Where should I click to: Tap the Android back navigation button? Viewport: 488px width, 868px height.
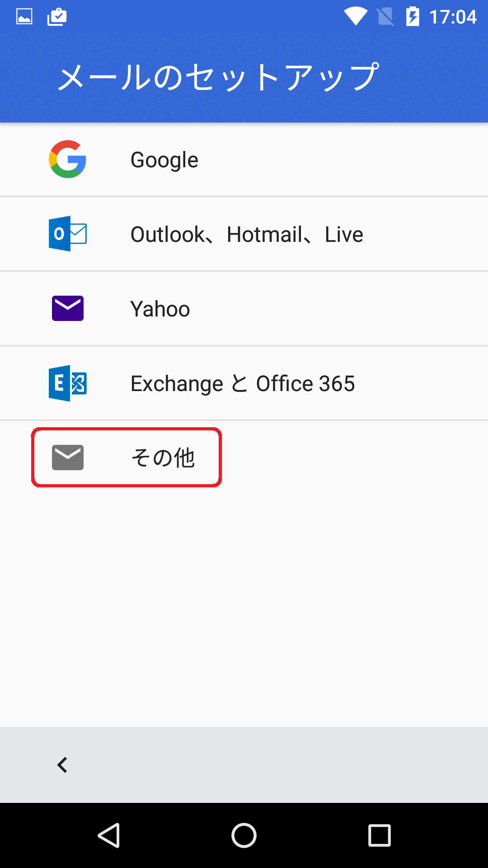(109, 835)
